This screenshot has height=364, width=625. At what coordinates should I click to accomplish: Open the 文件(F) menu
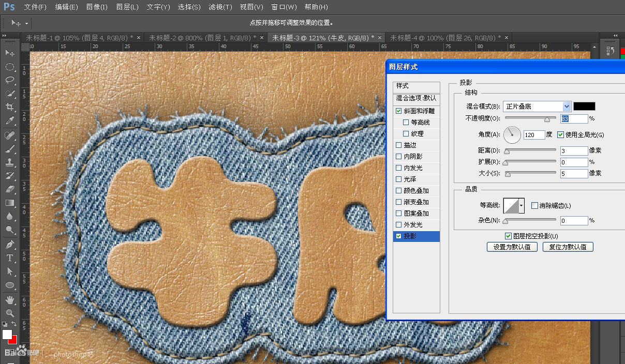(x=35, y=7)
